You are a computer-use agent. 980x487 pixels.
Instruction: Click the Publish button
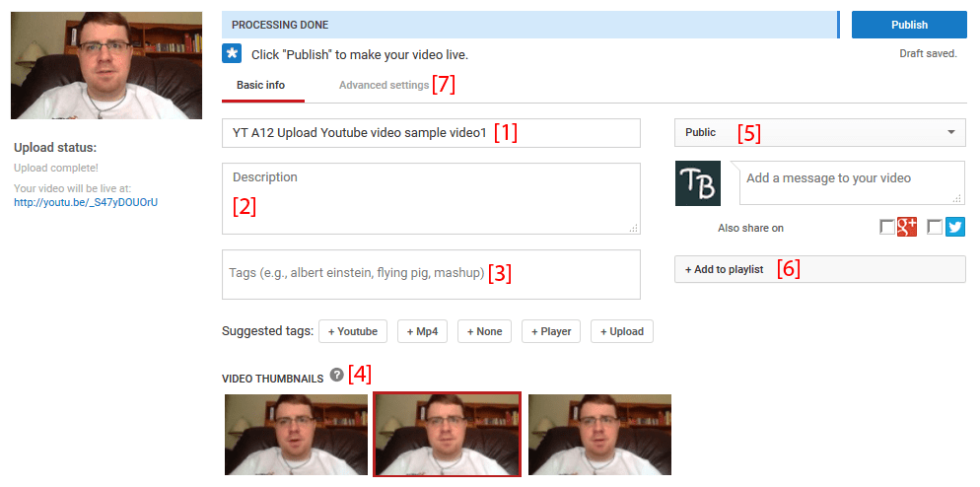[x=909, y=25]
